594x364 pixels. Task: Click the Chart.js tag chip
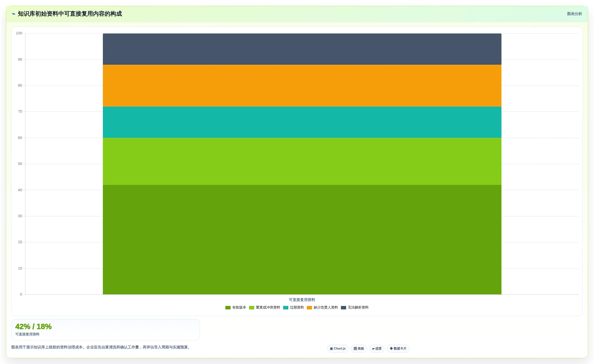tap(338, 349)
